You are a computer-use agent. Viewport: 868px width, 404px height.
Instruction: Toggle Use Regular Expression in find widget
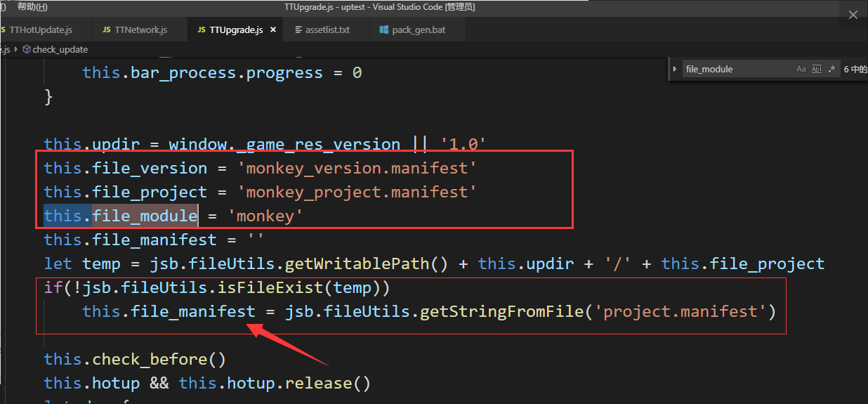[x=831, y=69]
